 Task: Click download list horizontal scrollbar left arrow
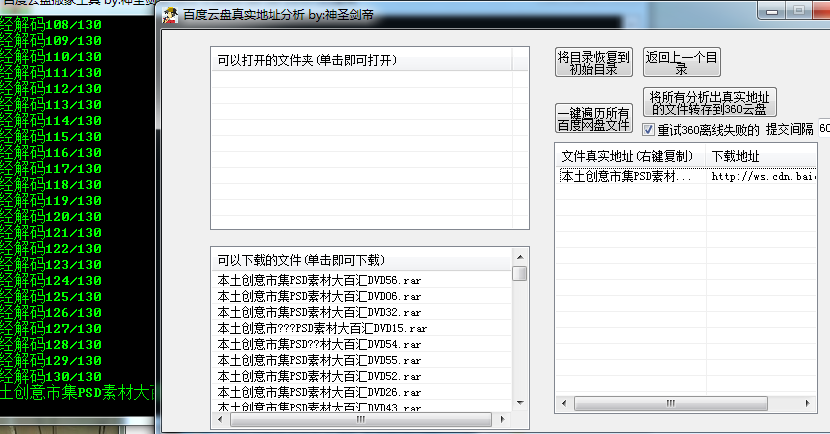tap(220, 419)
